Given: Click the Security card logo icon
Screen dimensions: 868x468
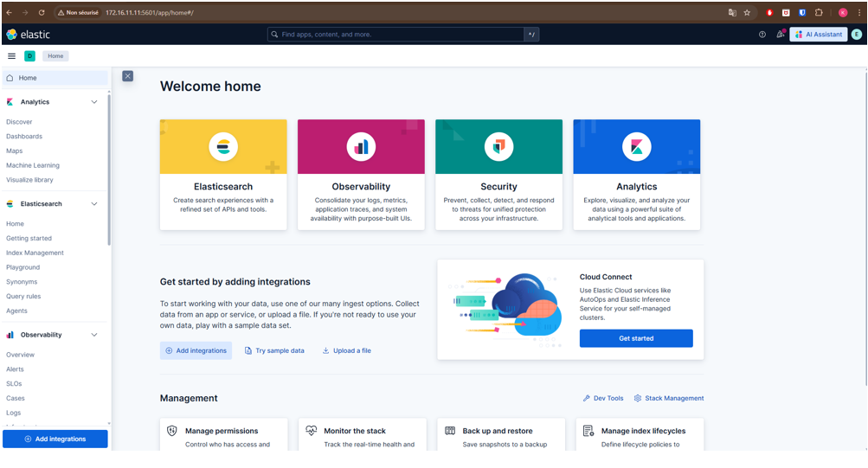Looking at the screenshot, I should [x=498, y=146].
